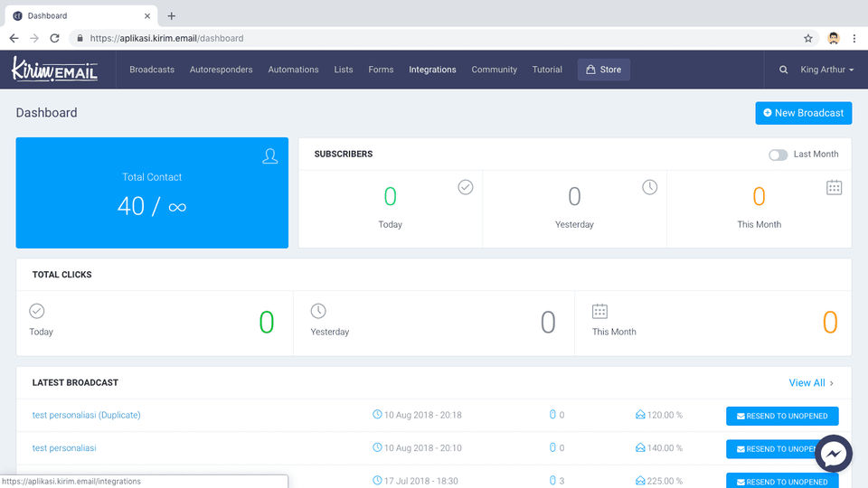Open the Store tab in navbar
The height and width of the screenshot is (488, 868).
pyautogui.click(x=603, y=70)
